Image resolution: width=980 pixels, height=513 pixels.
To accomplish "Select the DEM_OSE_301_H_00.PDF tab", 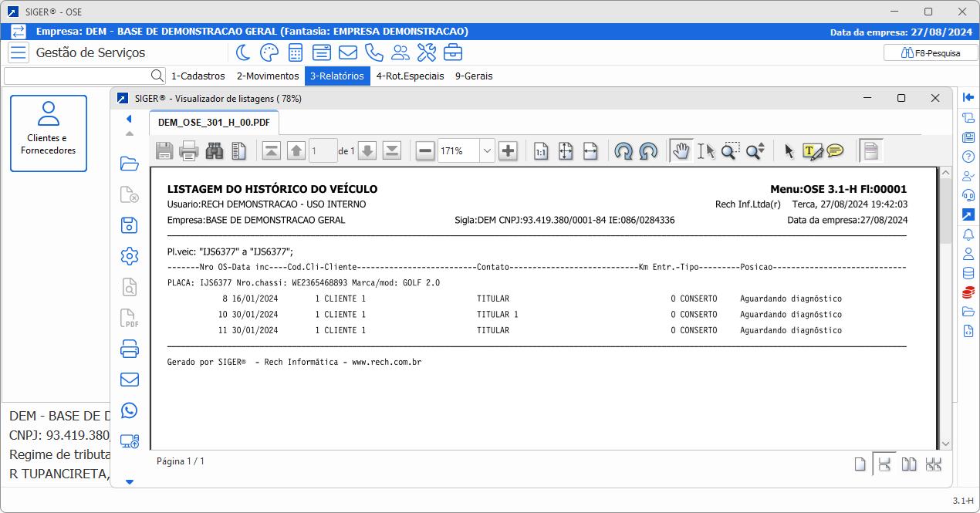I will (214, 123).
